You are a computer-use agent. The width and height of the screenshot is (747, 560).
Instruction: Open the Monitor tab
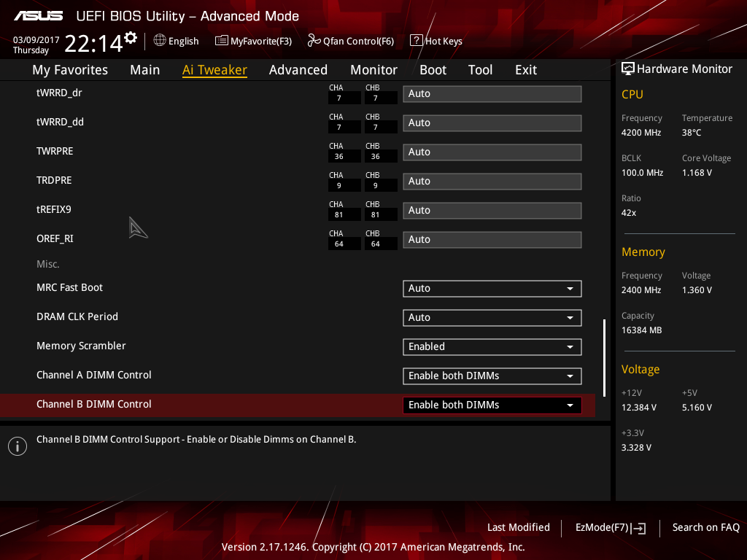point(373,70)
